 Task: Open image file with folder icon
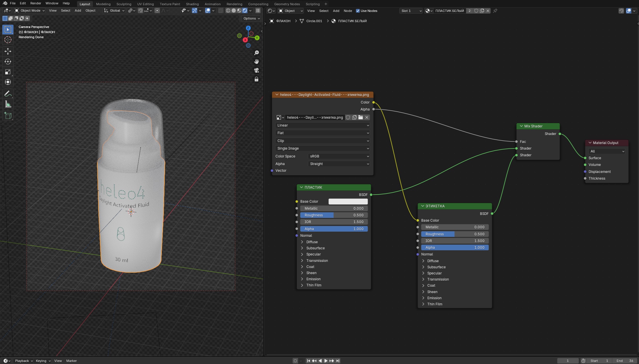(361, 117)
